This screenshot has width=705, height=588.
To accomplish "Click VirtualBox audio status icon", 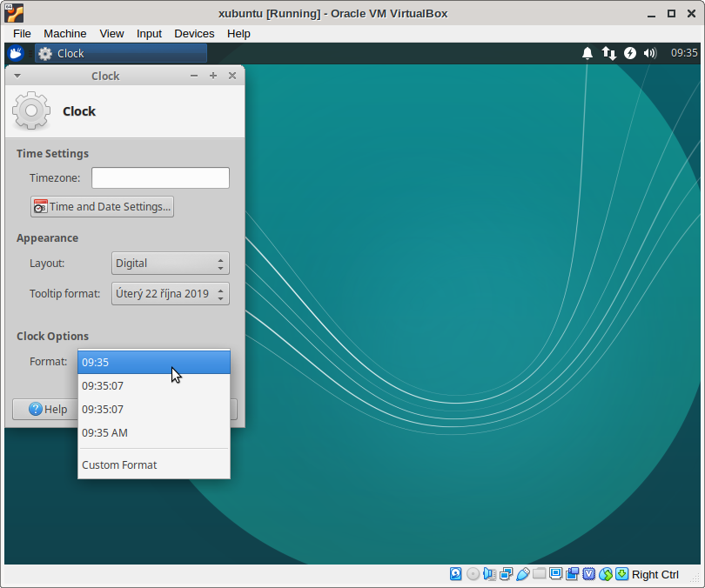I will pos(489,574).
